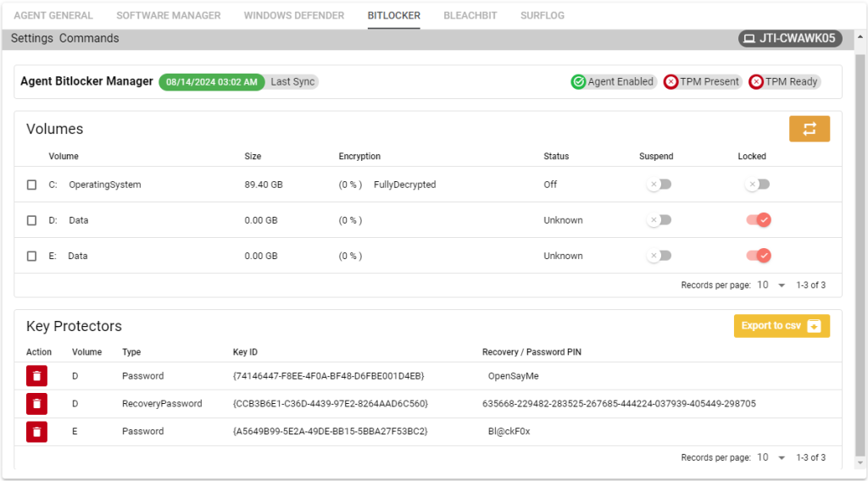Open Key Protectors records per page dropdown
The image size is (868, 481).
click(771, 458)
